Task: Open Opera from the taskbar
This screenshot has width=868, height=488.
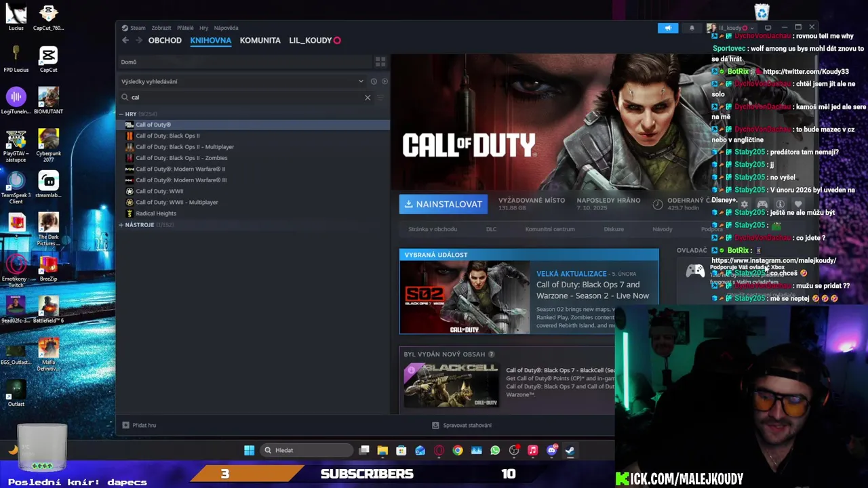Action: [439, 450]
